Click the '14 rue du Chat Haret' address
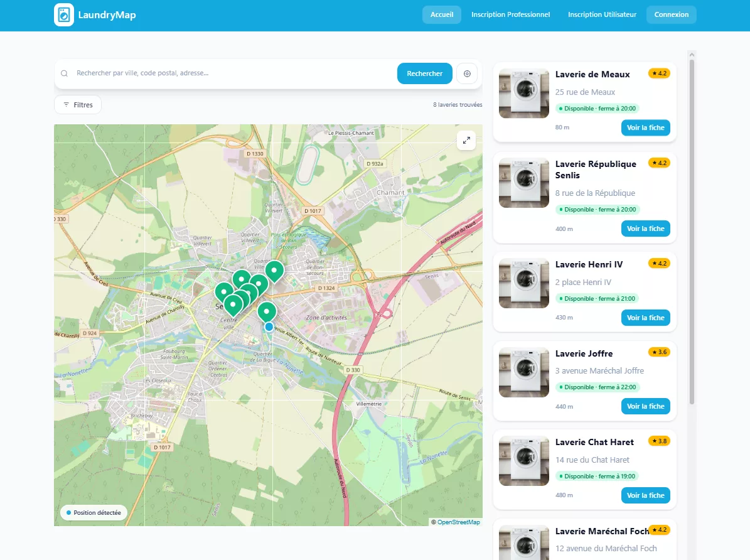The width and height of the screenshot is (750, 560). 592,460
